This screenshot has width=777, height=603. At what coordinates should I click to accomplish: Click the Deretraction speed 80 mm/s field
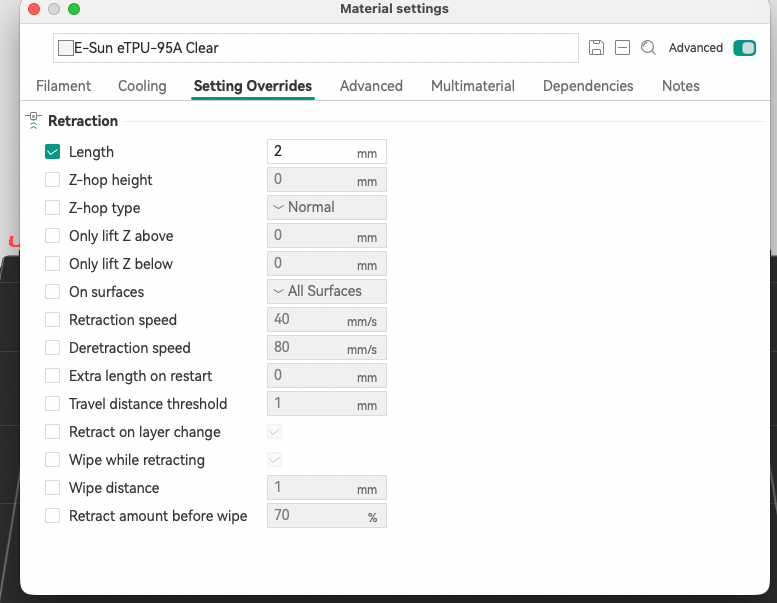[x=327, y=347]
